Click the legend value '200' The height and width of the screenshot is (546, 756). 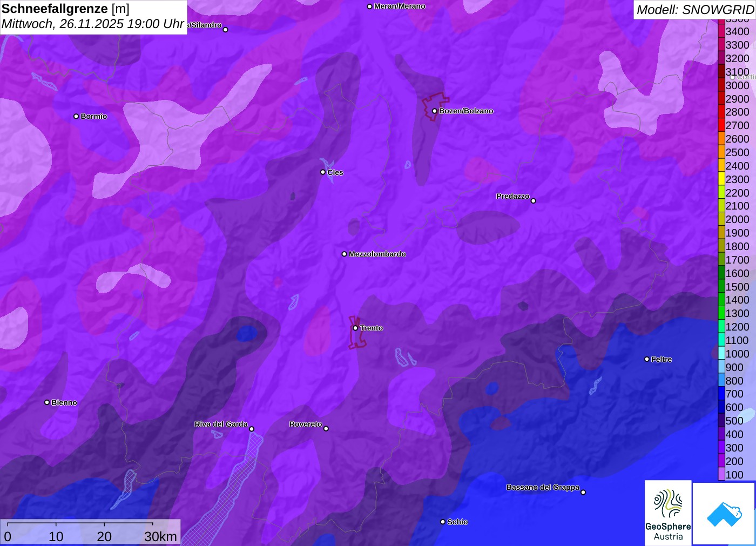[x=734, y=461]
